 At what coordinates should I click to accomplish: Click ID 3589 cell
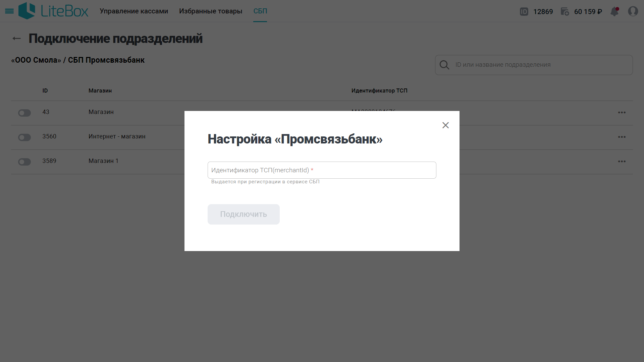click(49, 161)
